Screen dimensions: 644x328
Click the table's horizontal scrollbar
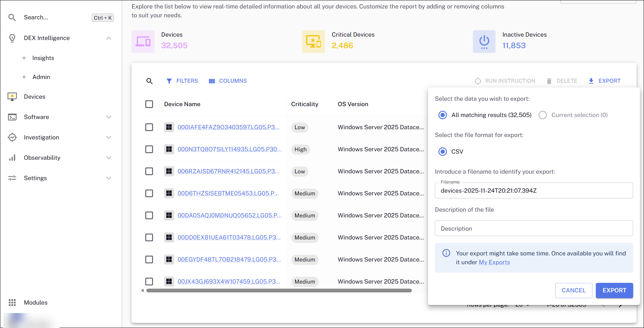tap(279, 291)
